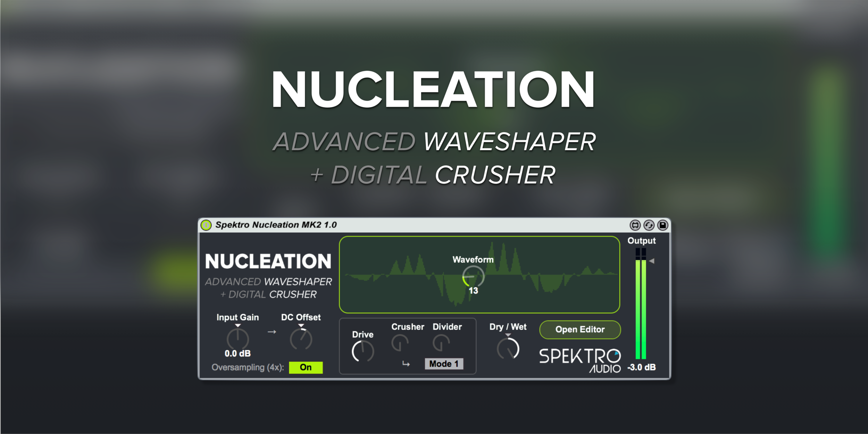Click the waveform display area

(x=479, y=275)
